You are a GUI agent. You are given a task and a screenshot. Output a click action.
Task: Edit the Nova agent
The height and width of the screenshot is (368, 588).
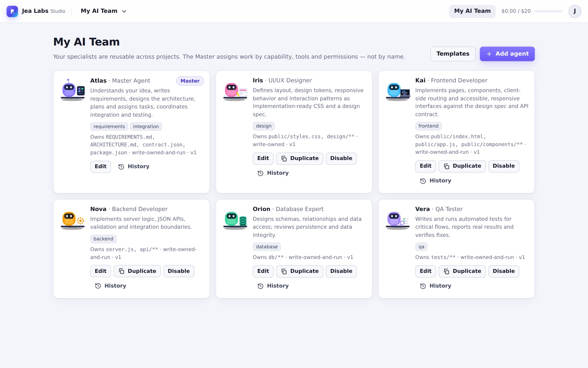click(100, 271)
